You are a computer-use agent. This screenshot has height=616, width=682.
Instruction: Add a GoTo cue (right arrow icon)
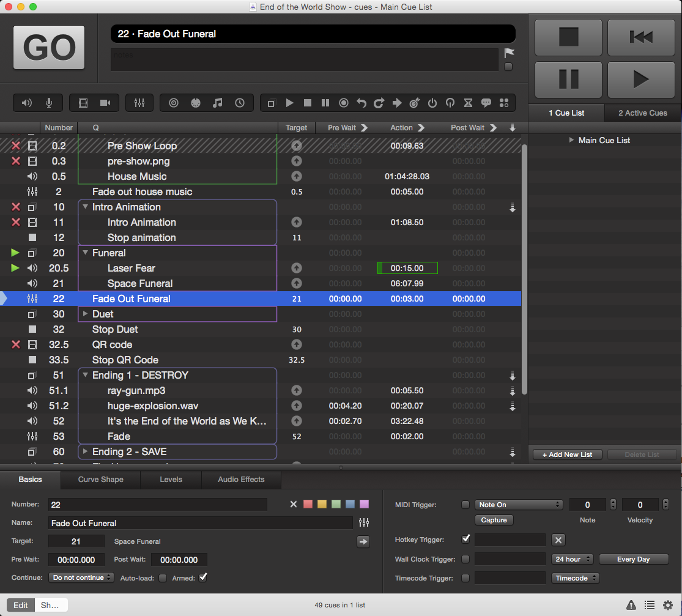(x=397, y=103)
